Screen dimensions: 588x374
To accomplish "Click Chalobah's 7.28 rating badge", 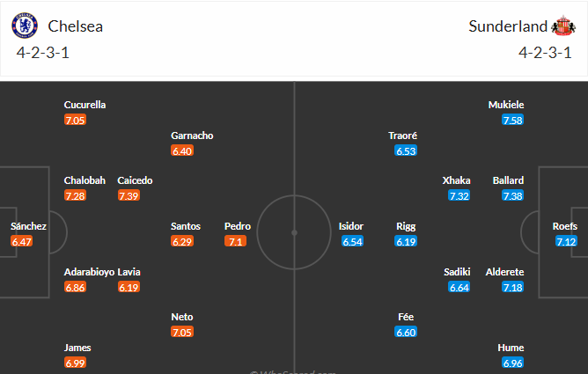I will [x=75, y=195].
